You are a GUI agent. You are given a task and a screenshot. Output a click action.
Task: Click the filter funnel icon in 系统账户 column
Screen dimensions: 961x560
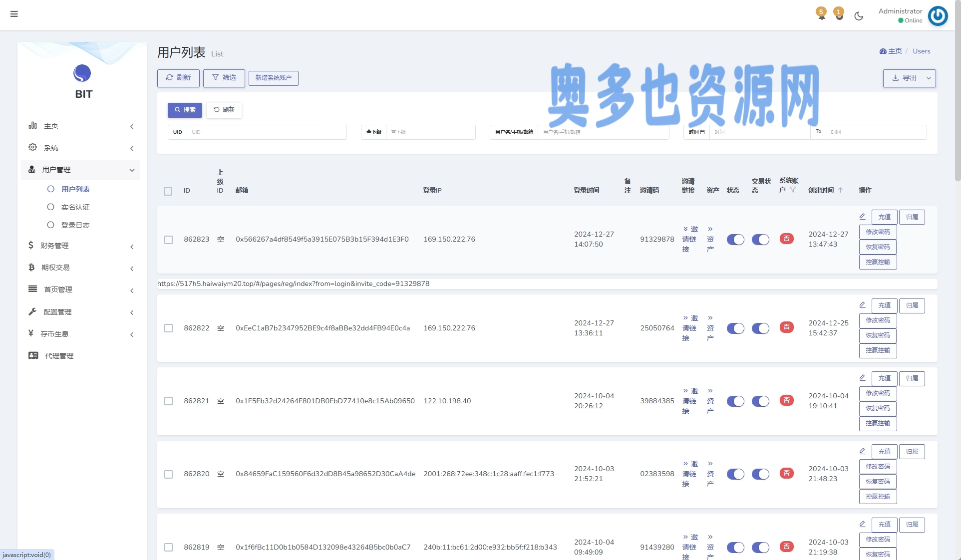click(793, 190)
